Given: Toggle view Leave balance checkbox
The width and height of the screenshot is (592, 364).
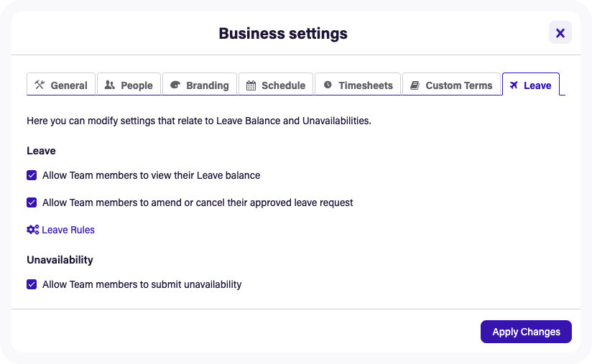Looking at the screenshot, I should [32, 175].
